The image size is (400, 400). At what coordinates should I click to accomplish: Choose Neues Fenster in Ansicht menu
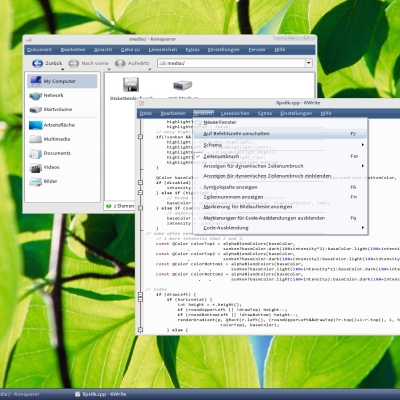tap(279, 122)
